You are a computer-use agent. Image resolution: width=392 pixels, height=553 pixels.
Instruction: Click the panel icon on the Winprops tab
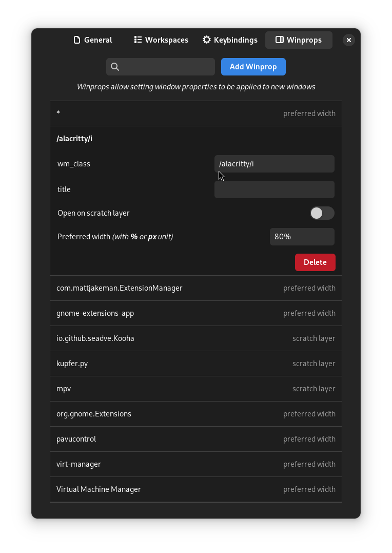coord(280,40)
